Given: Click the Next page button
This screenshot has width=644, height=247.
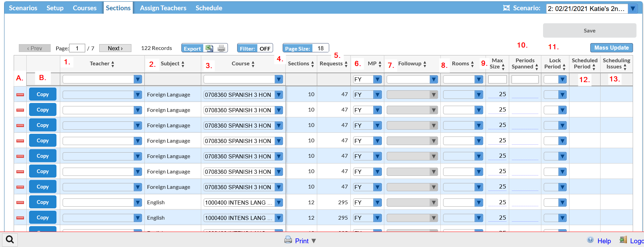Looking at the screenshot, I should [x=115, y=48].
